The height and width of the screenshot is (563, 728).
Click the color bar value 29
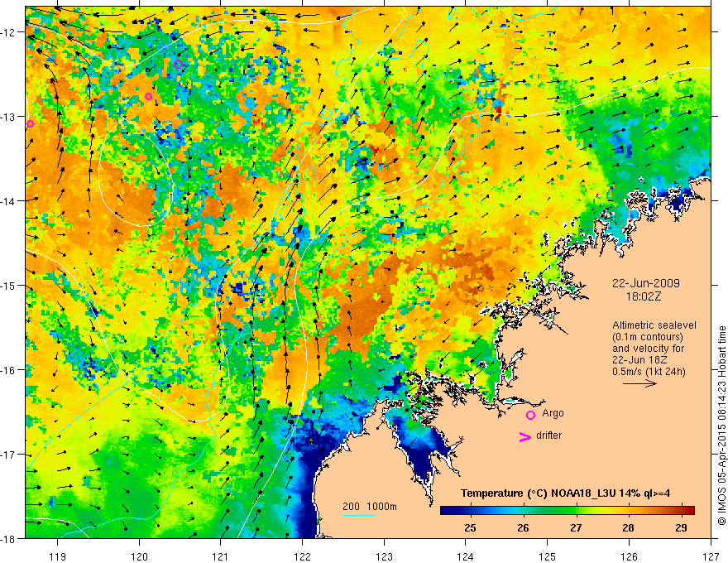[x=681, y=527]
